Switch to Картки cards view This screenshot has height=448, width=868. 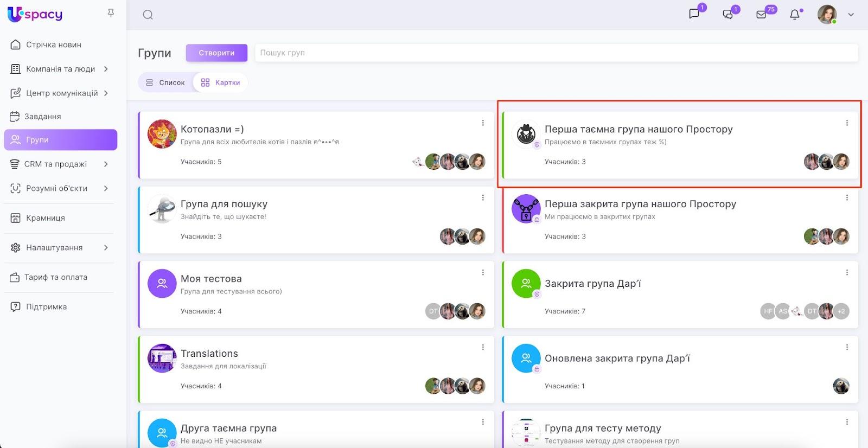pos(221,82)
